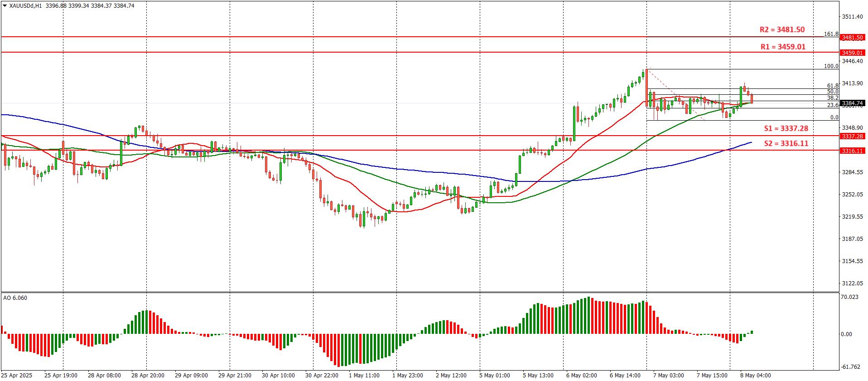
Task: Click the chart dropdown triangle beside XAUUSDd,H1
Action: 5,6
